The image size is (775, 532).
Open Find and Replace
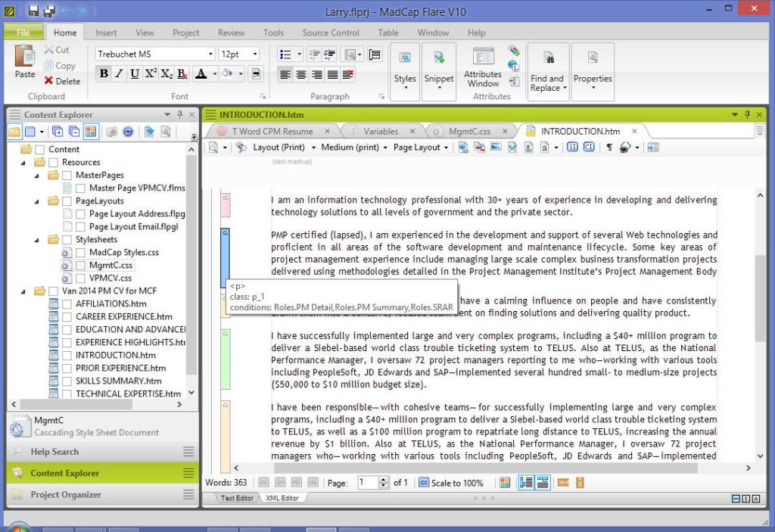pos(548,71)
